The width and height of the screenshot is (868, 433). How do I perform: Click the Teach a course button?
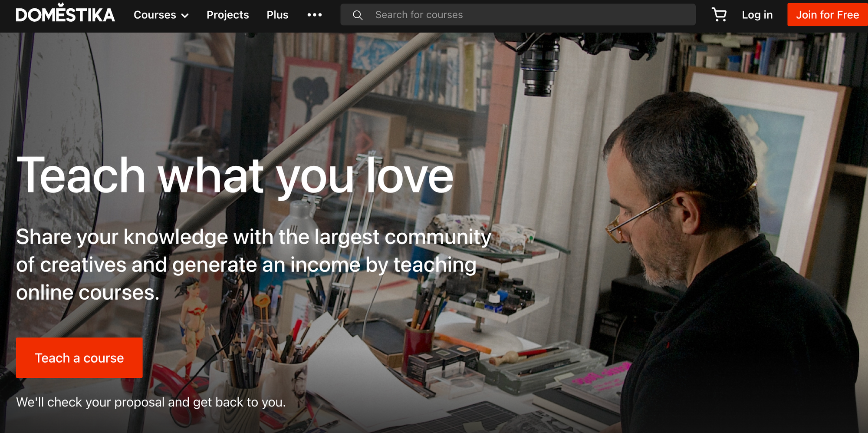pyautogui.click(x=79, y=358)
